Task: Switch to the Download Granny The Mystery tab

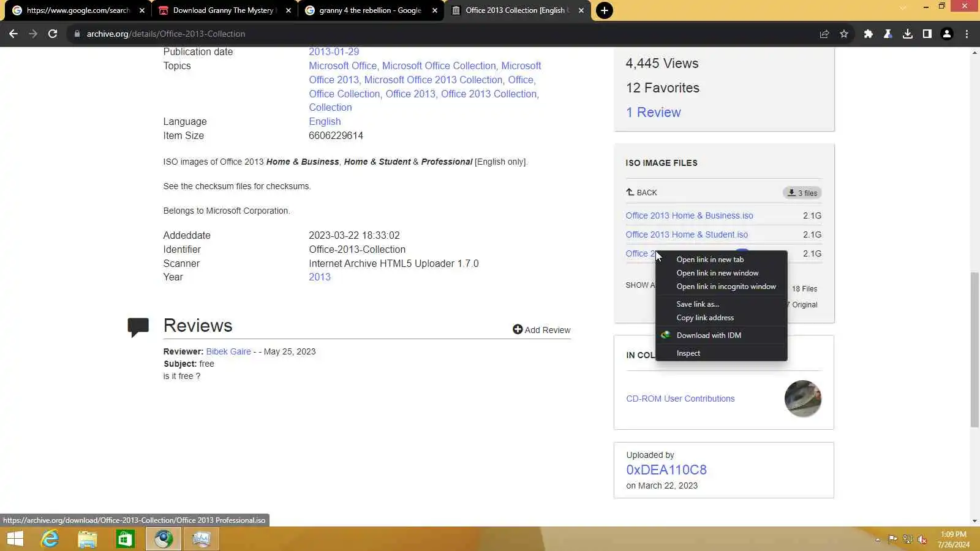Action: point(224,10)
